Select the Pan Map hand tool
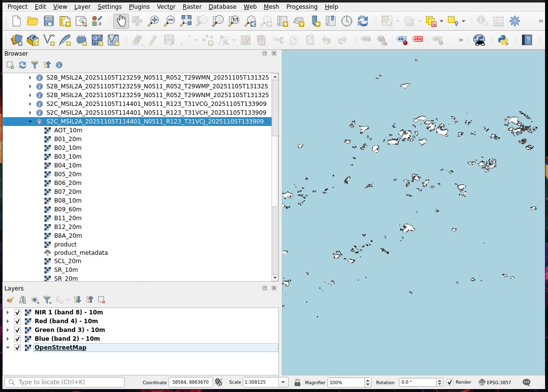Screen dimensions: 548x392 click(x=121, y=21)
